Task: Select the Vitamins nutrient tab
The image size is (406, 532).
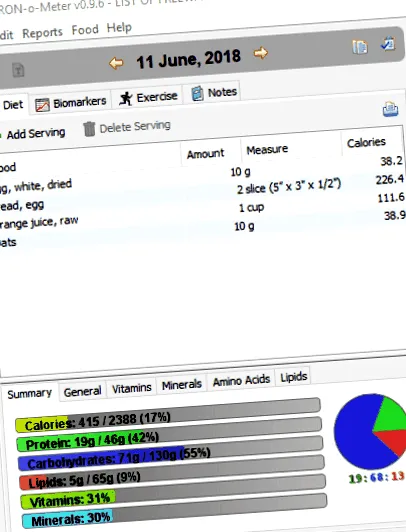Action: tap(132, 388)
